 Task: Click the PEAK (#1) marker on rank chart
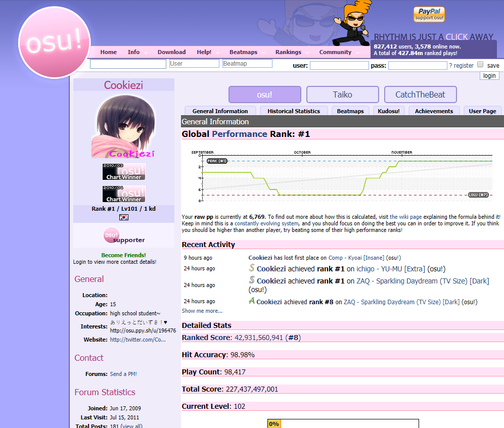(x=217, y=161)
